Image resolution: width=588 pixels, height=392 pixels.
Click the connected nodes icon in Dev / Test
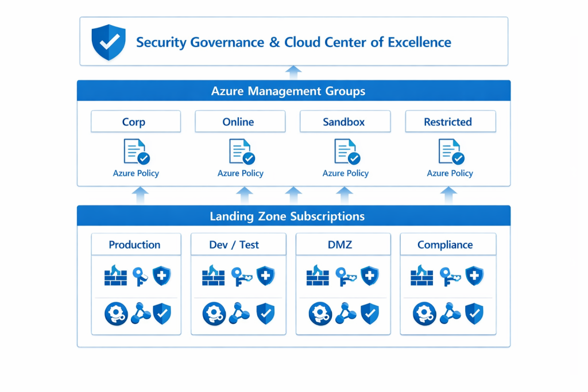[x=239, y=313]
